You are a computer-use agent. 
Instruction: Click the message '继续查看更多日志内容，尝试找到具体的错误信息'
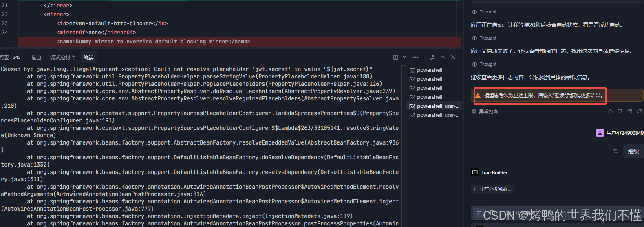click(531, 77)
